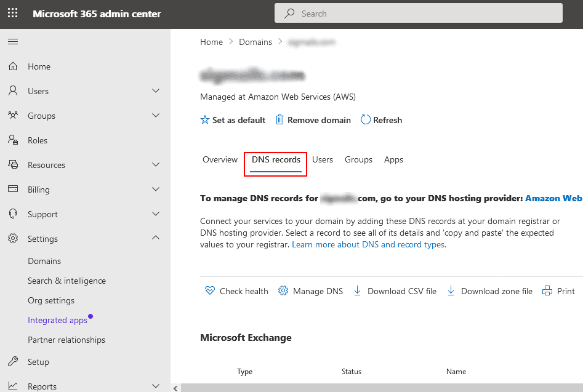Image resolution: width=583 pixels, height=392 pixels.
Task: Go to Domains in the breadcrumb
Action: [255, 42]
